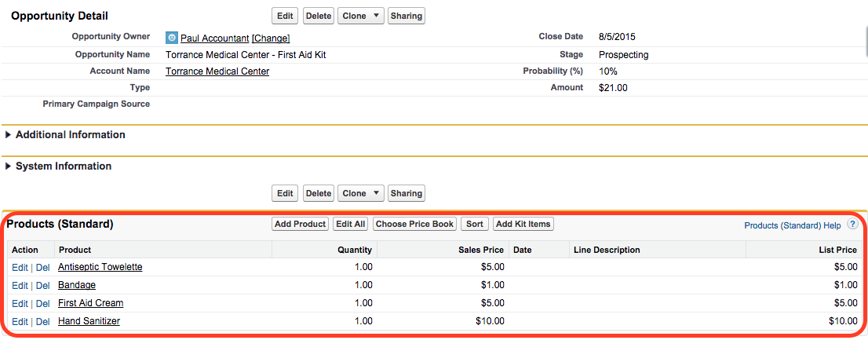Viewport: 868px width, 340px height.
Task: Open Choose Price Book
Action: click(414, 224)
